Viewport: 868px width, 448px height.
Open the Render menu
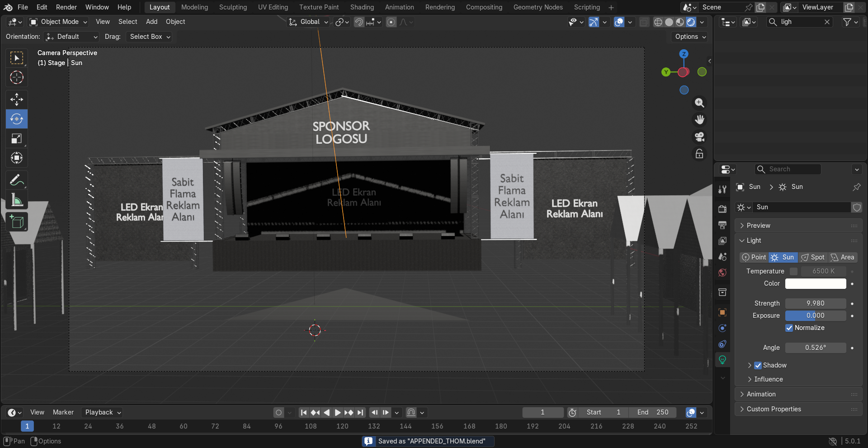(66, 7)
